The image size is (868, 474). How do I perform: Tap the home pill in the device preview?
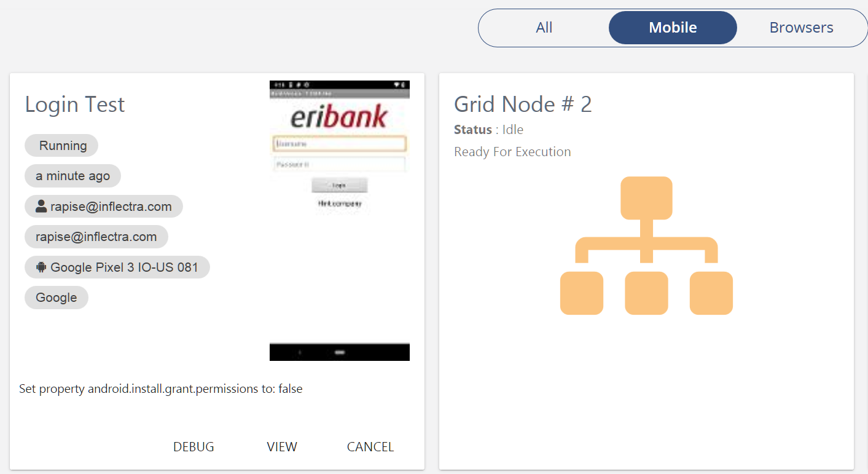coord(340,352)
